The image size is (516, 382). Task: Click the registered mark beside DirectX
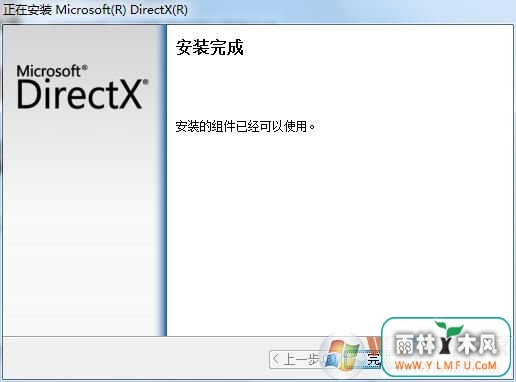tap(145, 82)
